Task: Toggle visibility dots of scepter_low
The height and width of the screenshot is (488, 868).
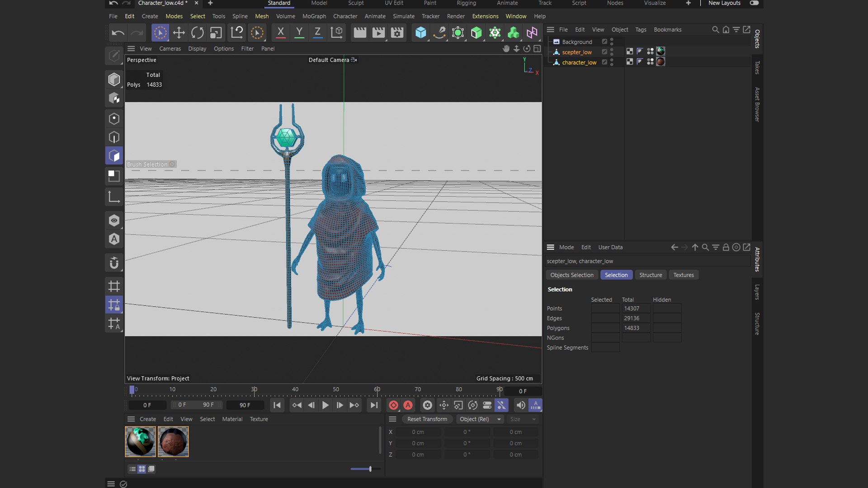Action: coord(612,52)
